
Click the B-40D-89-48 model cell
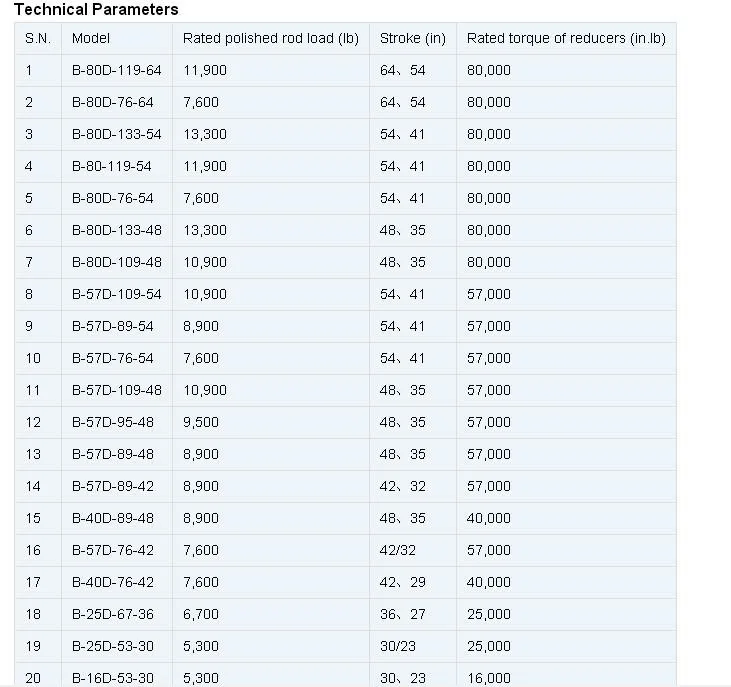[112, 518]
